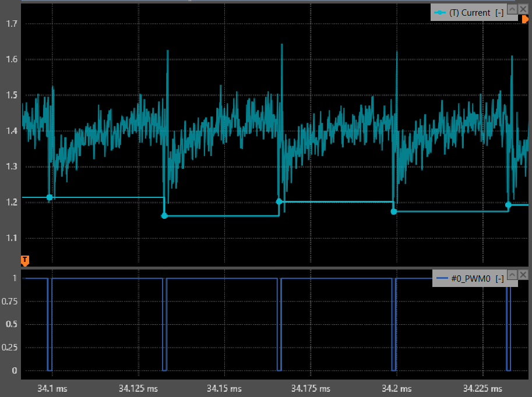The height and width of the screenshot is (397, 532).
Task: Select the orange T trigger icon on left axis
Action: point(24,260)
